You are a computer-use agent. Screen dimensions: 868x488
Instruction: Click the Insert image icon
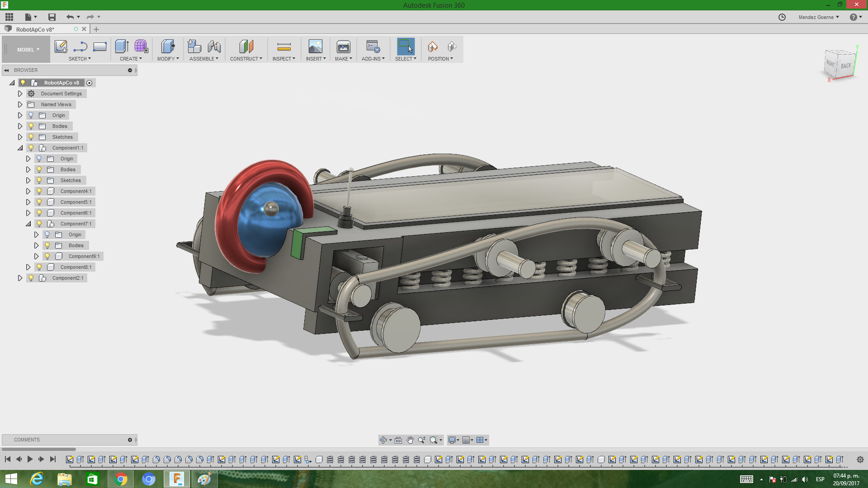(x=316, y=47)
